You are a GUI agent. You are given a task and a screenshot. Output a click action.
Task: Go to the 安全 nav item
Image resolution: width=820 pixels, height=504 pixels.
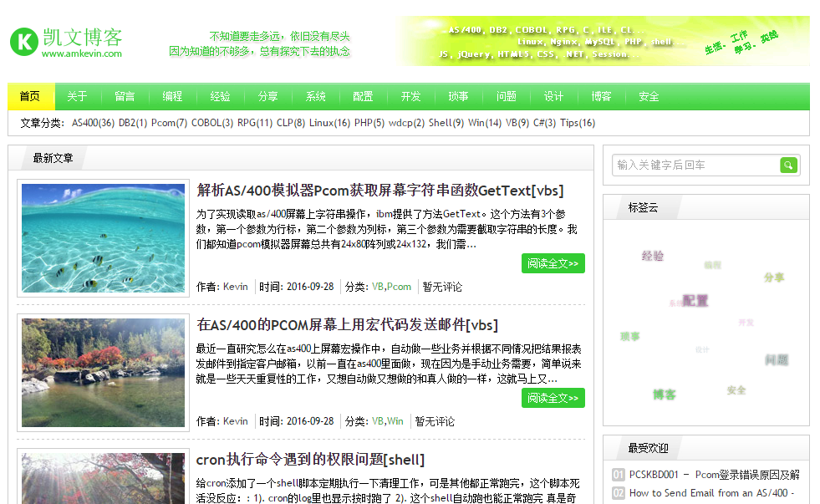coord(649,96)
